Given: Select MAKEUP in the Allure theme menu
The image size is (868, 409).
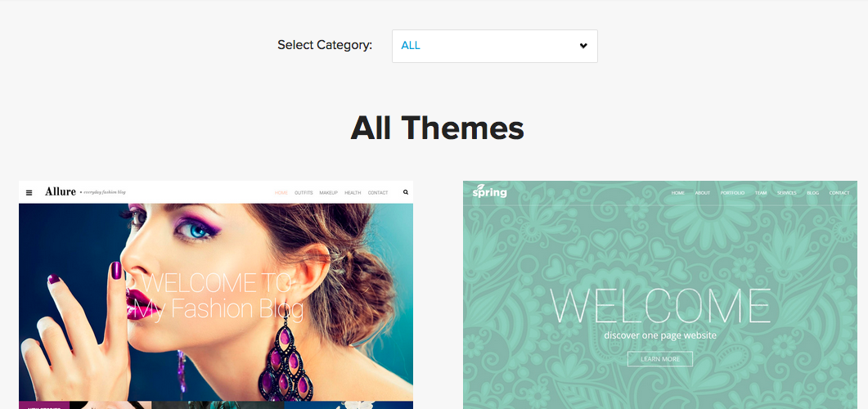Looking at the screenshot, I should point(328,192).
